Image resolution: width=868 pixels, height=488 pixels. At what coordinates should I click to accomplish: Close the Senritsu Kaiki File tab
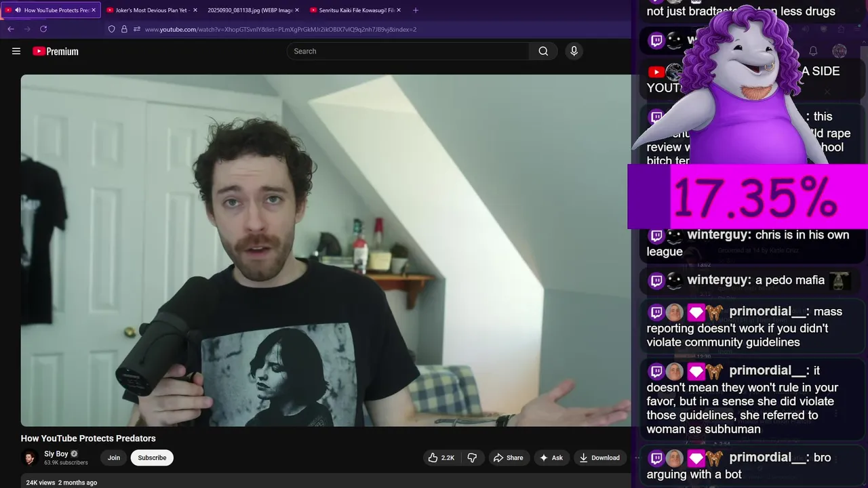click(399, 10)
